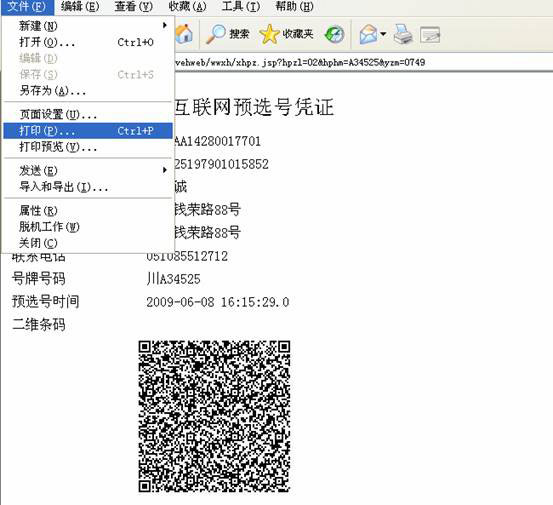
Task: Expand the 发送(E) submenu
Action: pyautogui.click(x=88, y=171)
